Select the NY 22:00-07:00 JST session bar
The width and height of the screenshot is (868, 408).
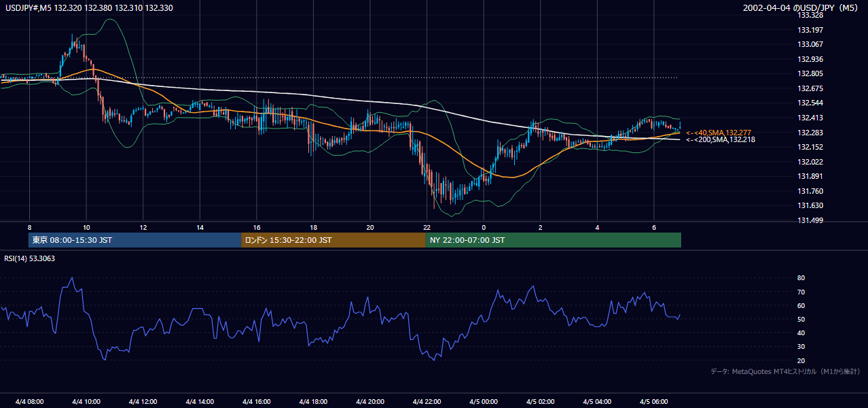(554, 240)
